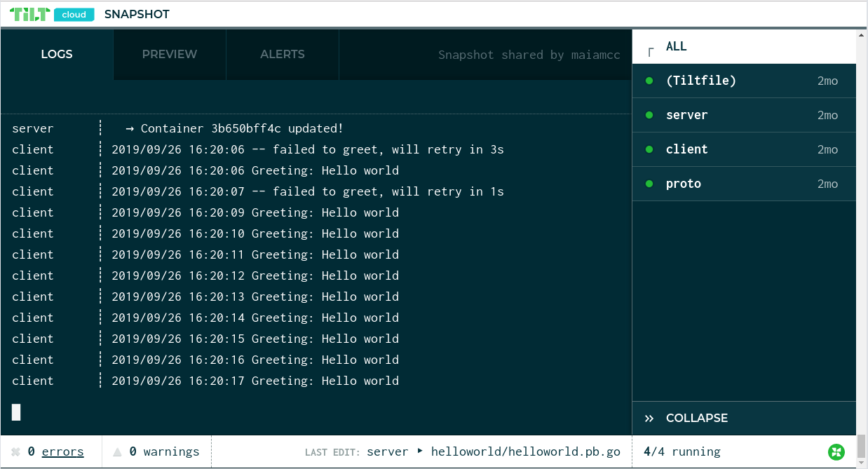
Task: Click the 4/4 running status text
Action: (682, 452)
